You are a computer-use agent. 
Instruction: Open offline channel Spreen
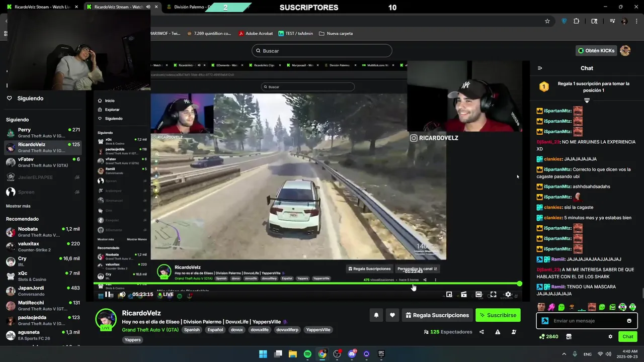[x=43, y=192]
